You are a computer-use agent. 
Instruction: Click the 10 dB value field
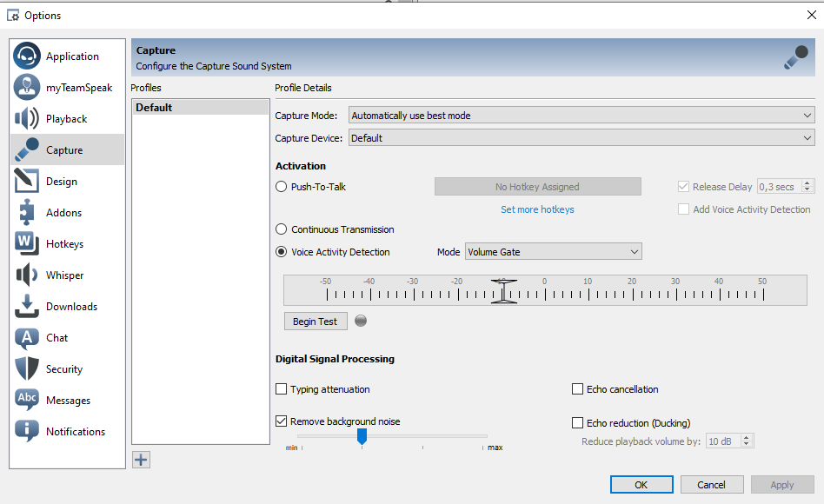(723, 441)
